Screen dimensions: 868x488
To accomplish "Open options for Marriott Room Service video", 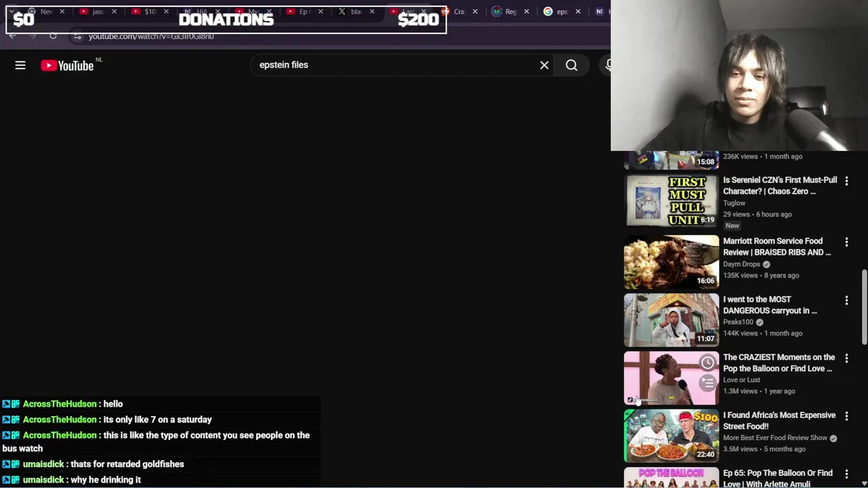I will coord(846,241).
